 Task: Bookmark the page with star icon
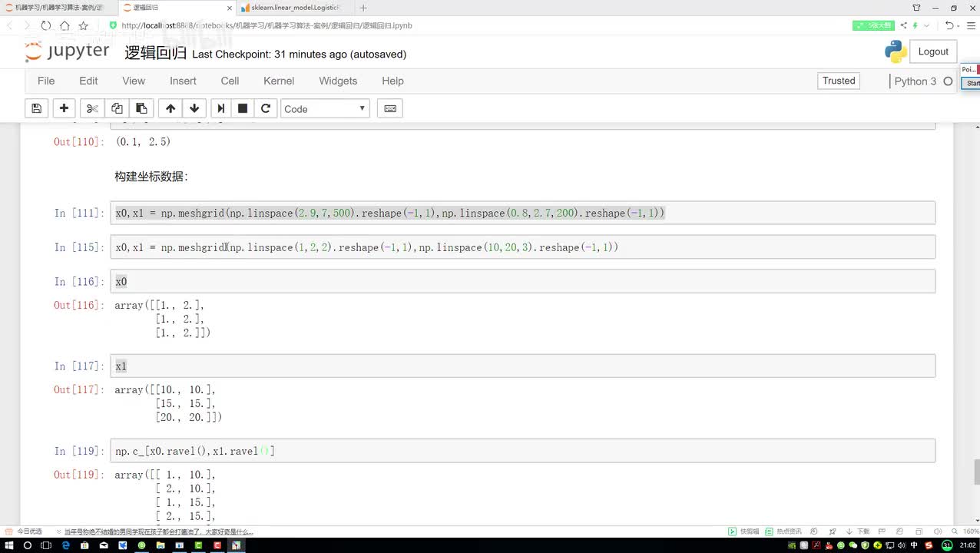(x=83, y=25)
